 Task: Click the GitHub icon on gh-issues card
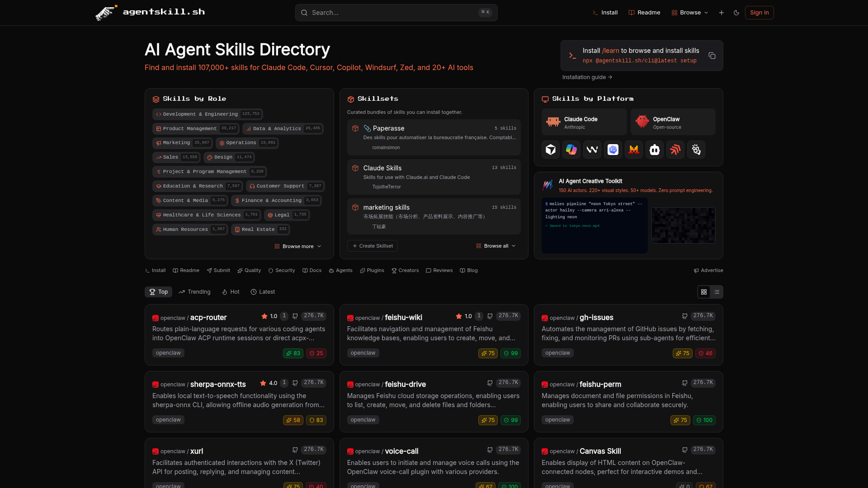click(684, 316)
